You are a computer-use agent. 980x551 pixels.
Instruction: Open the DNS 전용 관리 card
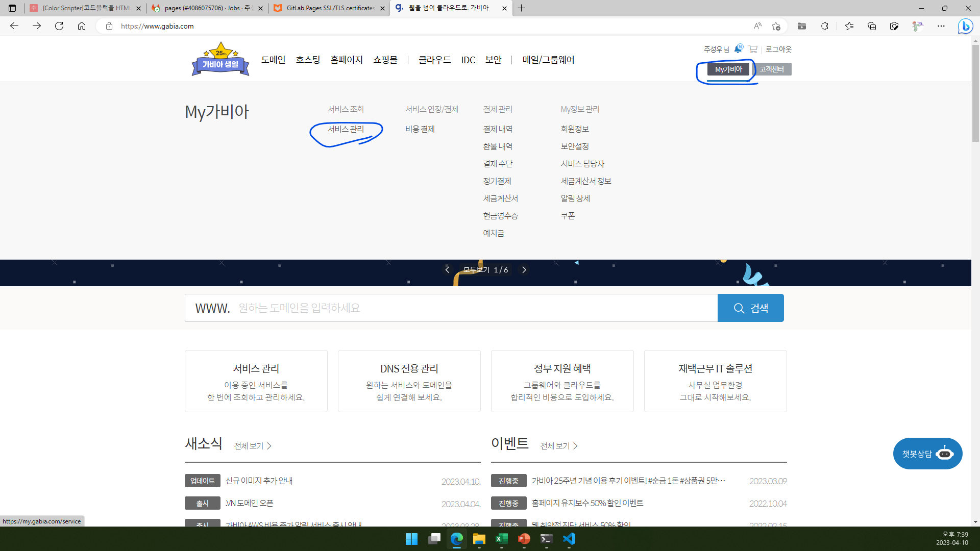409,381
